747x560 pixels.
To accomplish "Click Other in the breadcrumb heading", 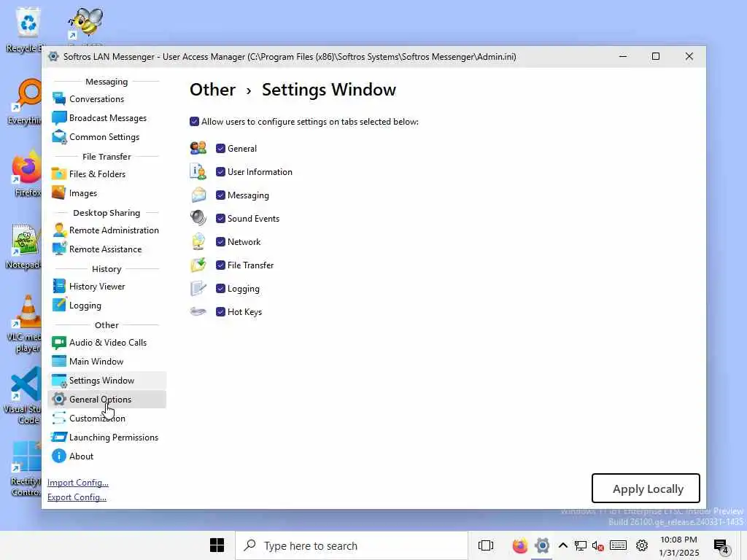I will tap(212, 90).
